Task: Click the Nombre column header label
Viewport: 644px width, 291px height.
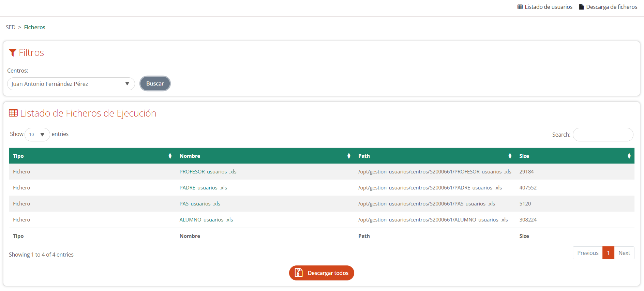Action: pos(190,156)
